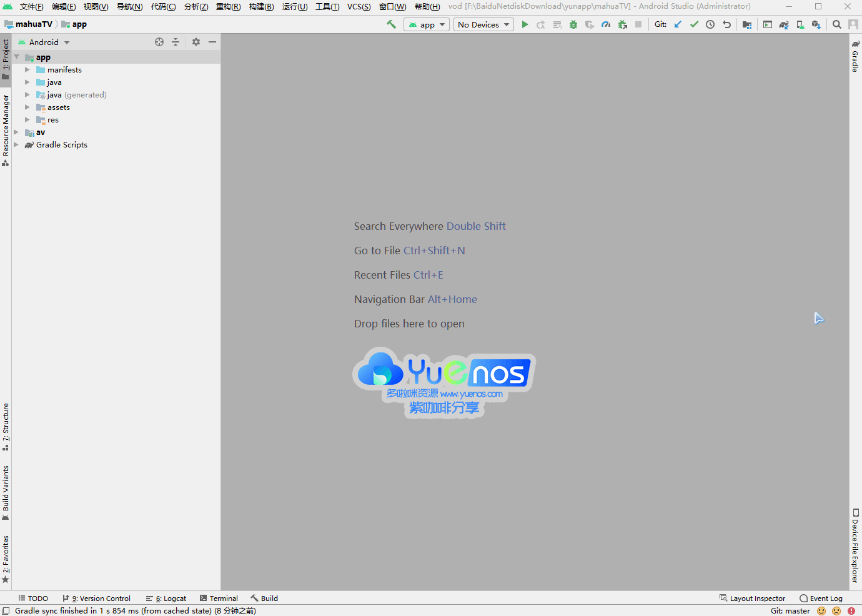Update project from Git
Screen dimensions: 862x616
coord(678,24)
